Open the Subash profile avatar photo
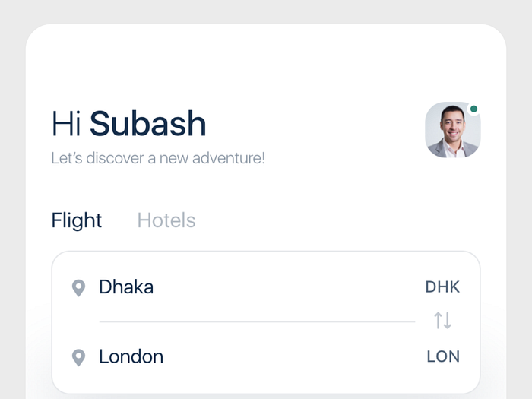The height and width of the screenshot is (399, 532). 452,131
